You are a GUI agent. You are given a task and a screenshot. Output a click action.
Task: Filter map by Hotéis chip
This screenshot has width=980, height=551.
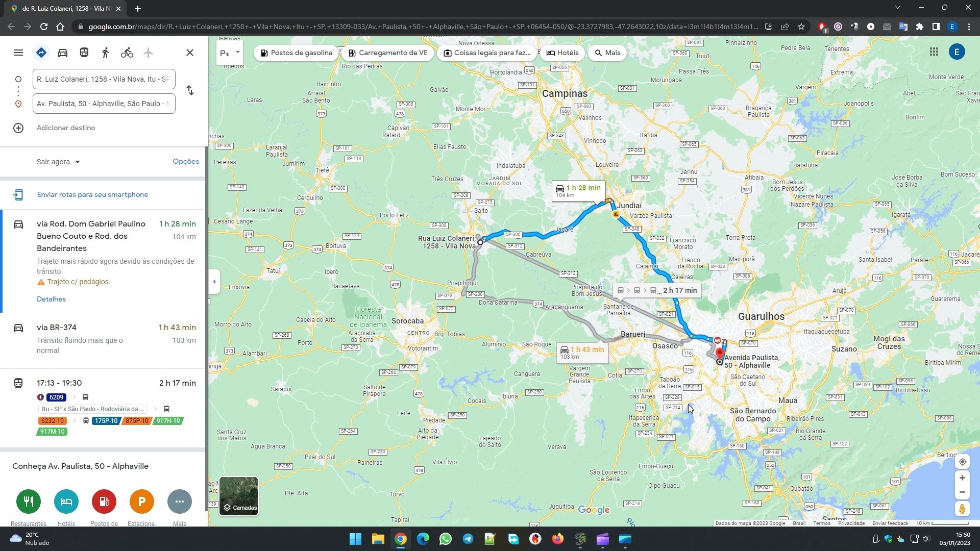coord(562,53)
